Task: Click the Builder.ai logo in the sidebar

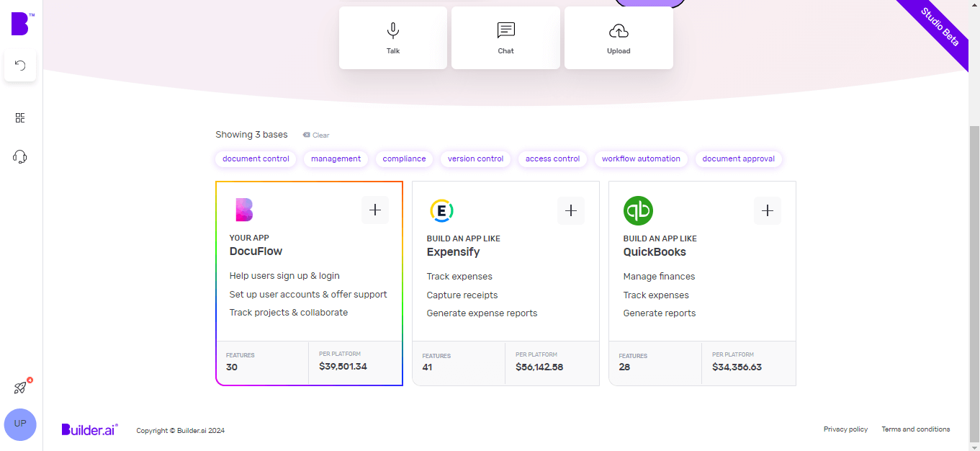Action: (20, 22)
